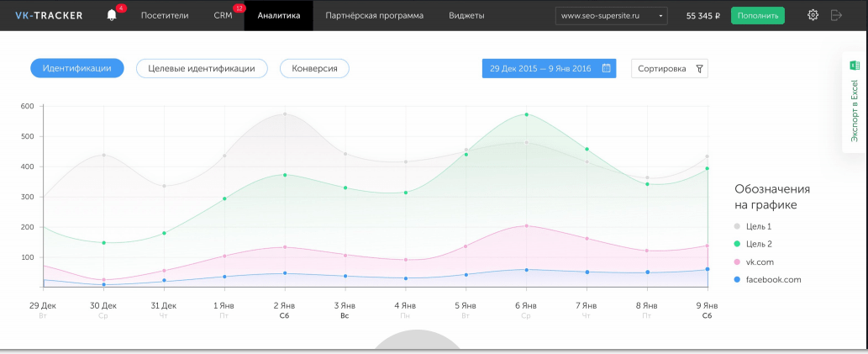Click Цель 2 peak point on 6 Янв
Viewport: 868px width, 354px height.
(x=526, y=114)
